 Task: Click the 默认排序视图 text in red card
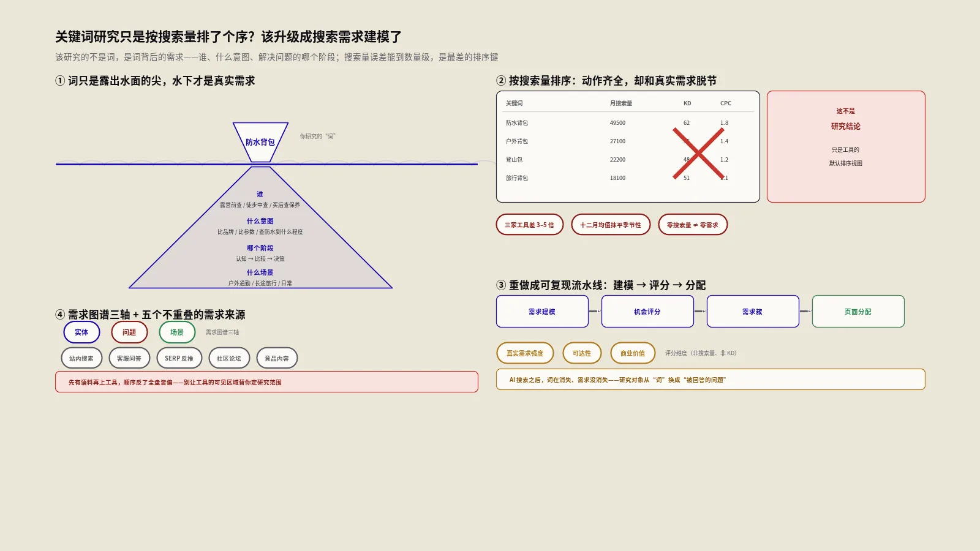click(x=846, y=163)
